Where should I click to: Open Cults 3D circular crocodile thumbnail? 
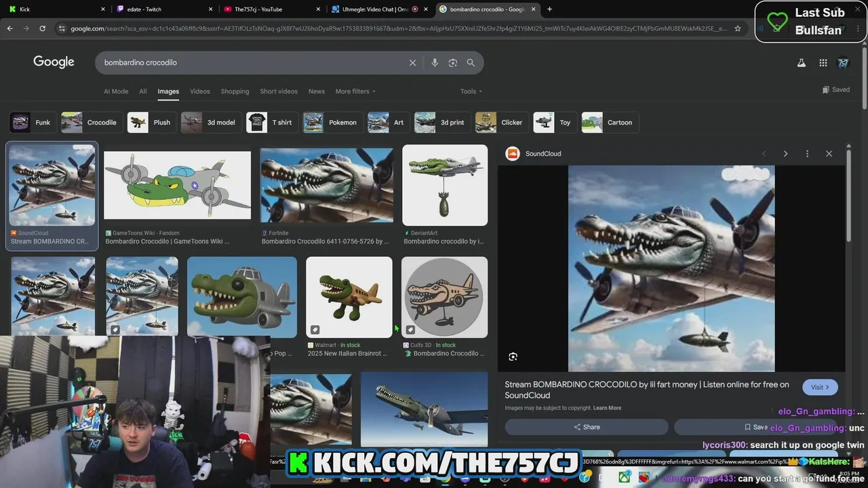point(444,297)
